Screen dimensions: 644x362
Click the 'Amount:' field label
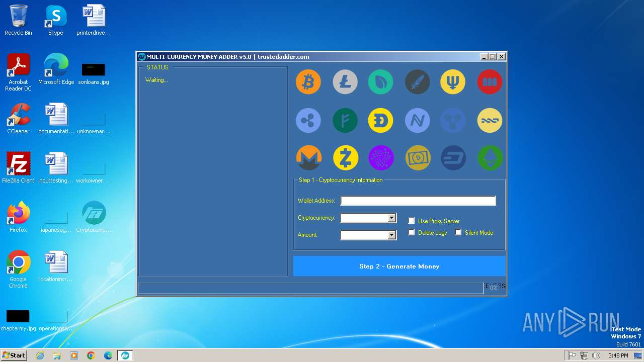click(x=307, y=235)
